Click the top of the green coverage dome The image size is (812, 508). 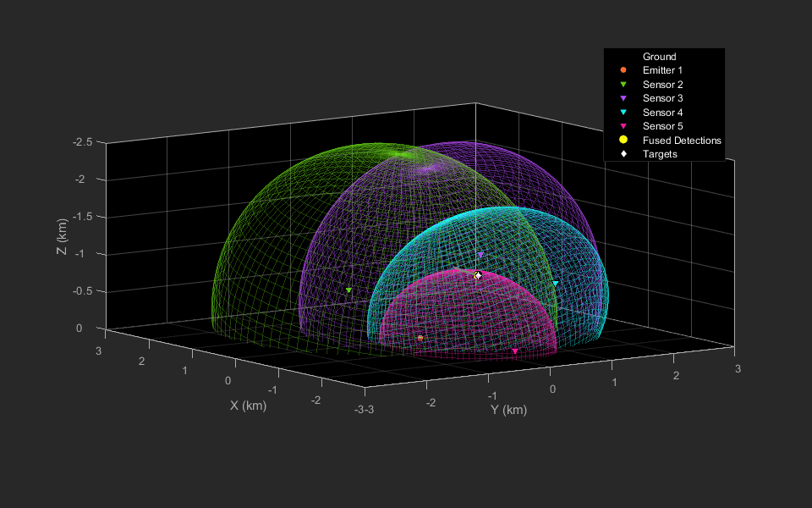click(x=404, y=153)
